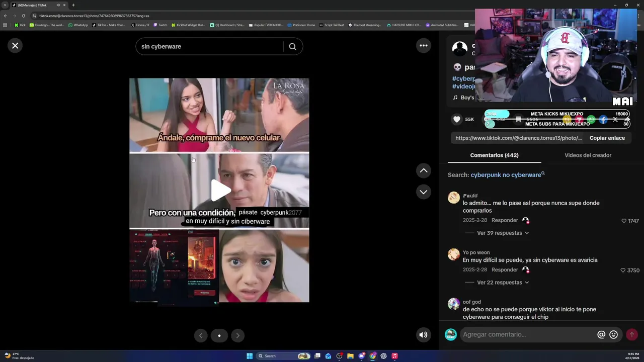
Task: Post the comment with the red arrow button
Action: point(632,334)
